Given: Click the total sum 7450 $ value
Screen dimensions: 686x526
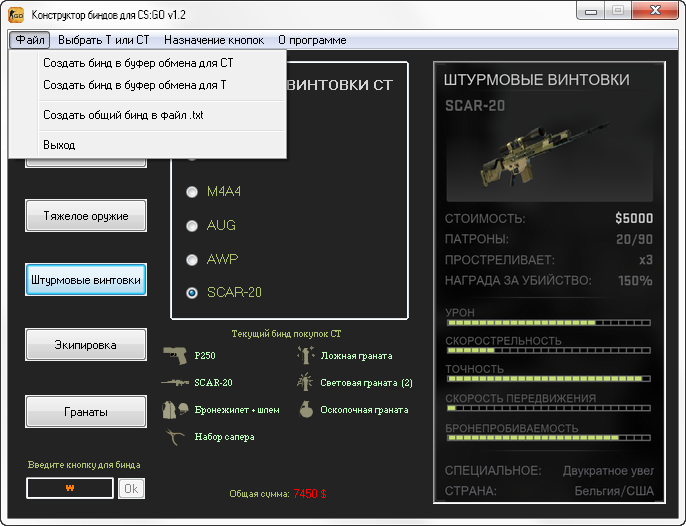Looking at the screenshot, I should tap(310, 494).
